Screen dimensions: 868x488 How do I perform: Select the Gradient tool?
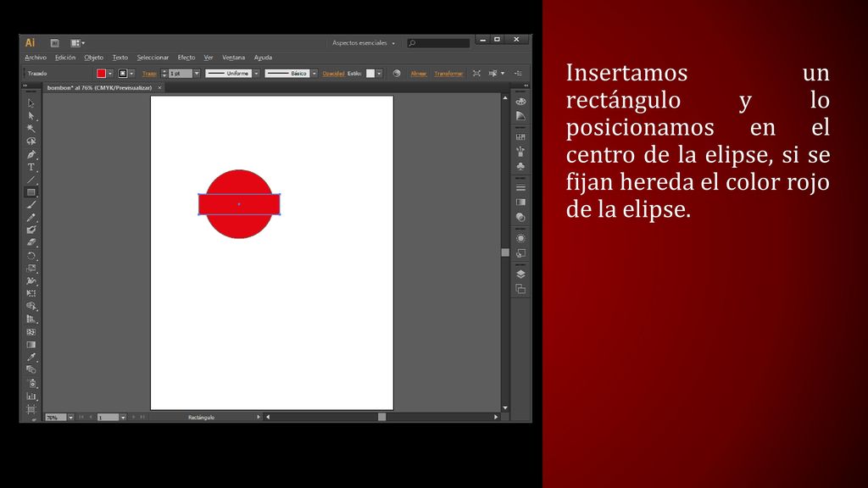[31, 345]
